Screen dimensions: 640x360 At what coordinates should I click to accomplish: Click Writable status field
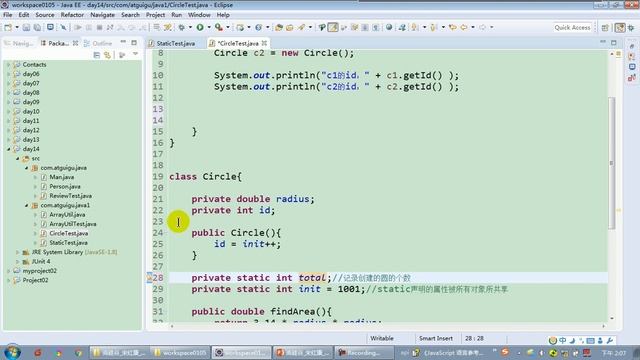tap(382, 338)
